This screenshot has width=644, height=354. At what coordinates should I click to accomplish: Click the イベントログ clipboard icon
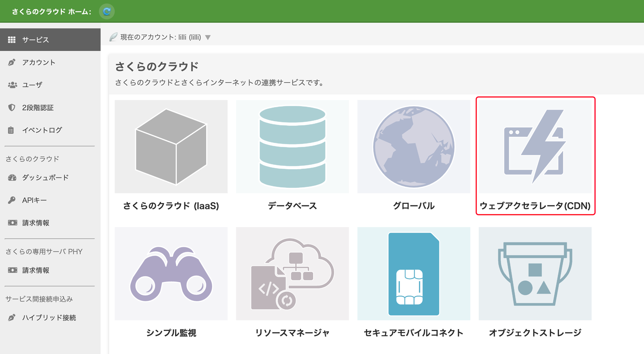coord(11,130)
